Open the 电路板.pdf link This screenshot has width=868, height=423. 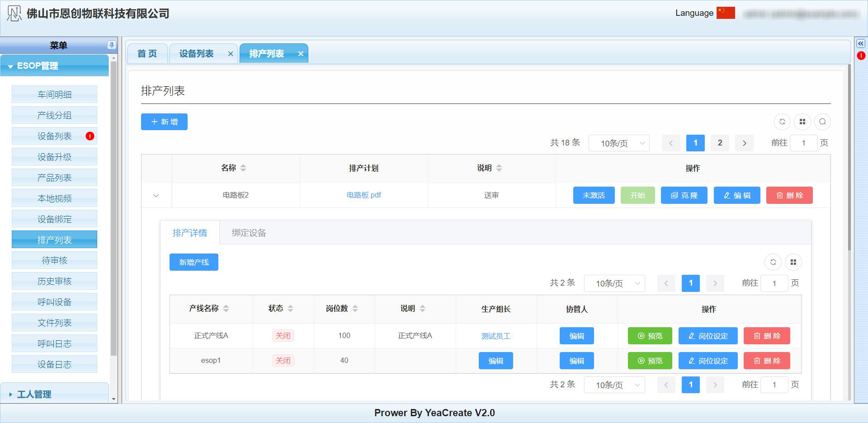click(x=363, y=195)
